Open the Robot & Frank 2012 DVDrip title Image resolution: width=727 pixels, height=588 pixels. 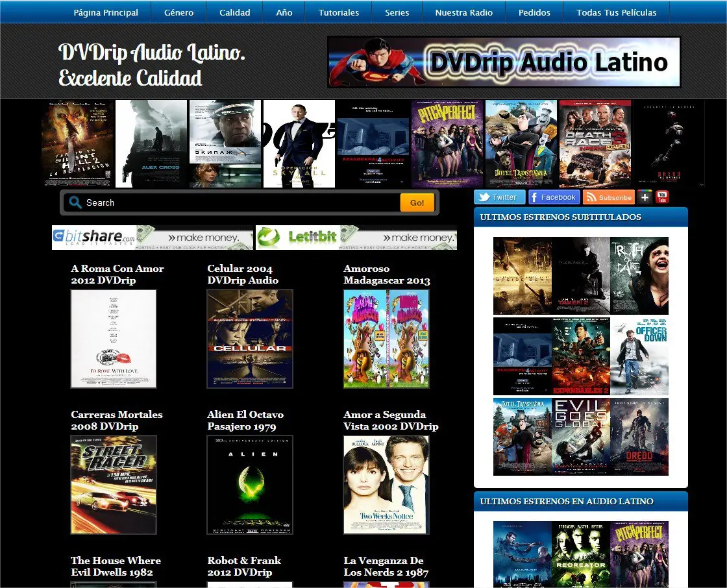244,566
